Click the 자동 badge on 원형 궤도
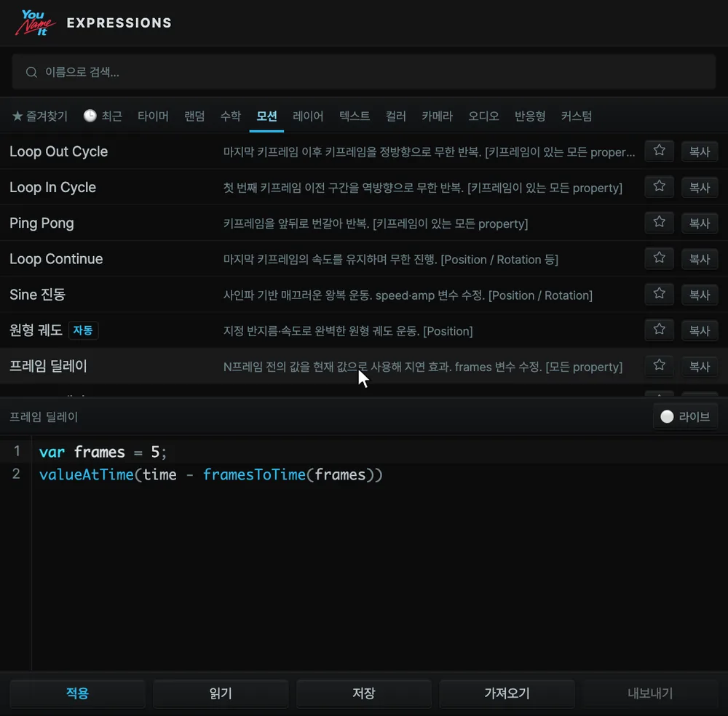The height and width of the screenshot is (716, 728). click(x=83, y=330)
